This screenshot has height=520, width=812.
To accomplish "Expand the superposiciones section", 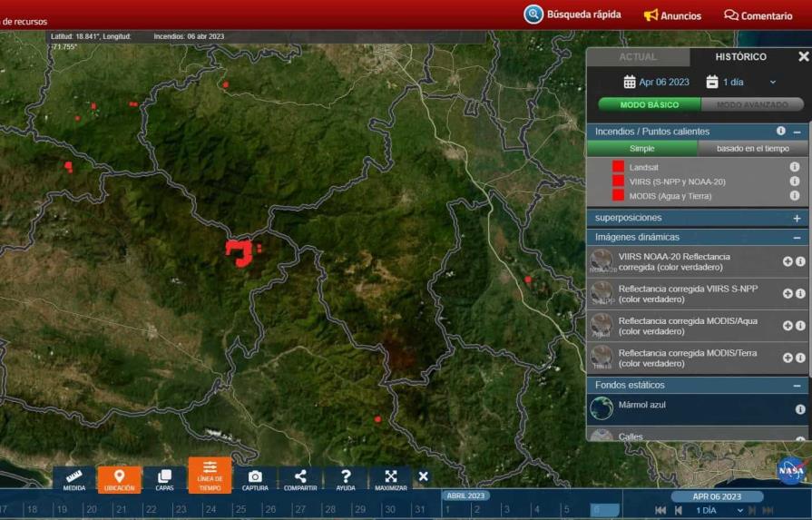I will pyautogui.click(x=797, y=218).
